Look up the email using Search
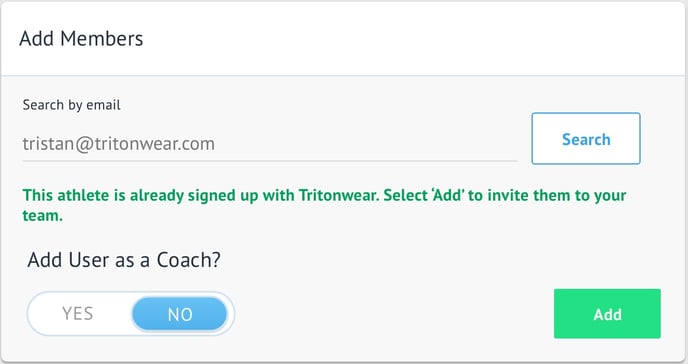Viewport: 688px width, 364px height. point(586,139)
